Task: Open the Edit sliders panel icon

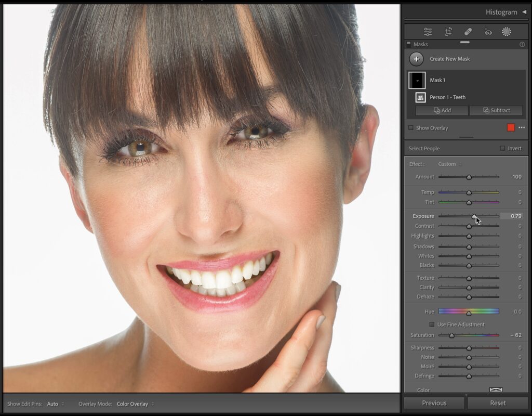Action: coord(428,32)
